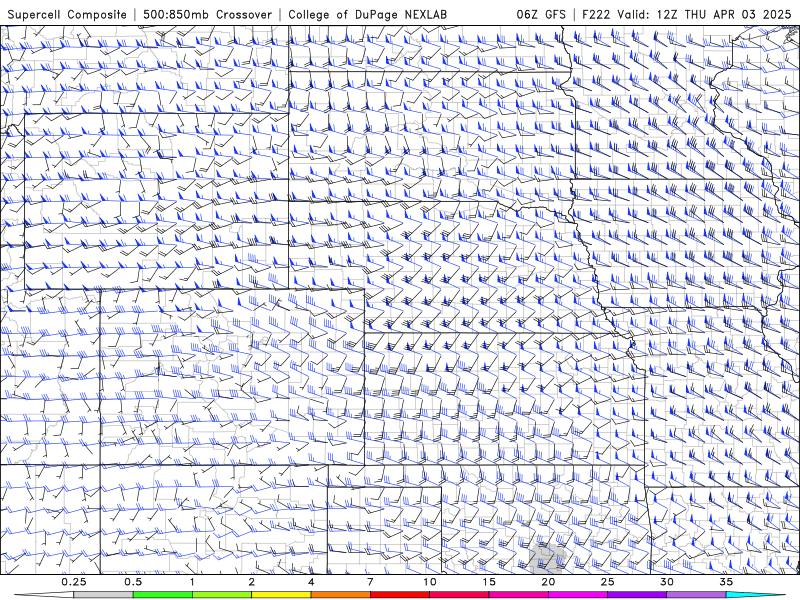
Task: Click the '0.5' legend value
Action: click(133, 582)
